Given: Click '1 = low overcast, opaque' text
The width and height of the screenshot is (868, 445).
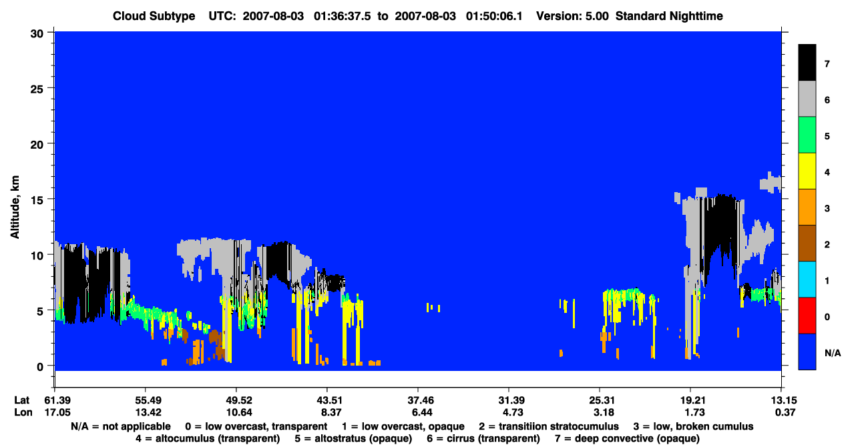Looking at the screenshot, I should click(x=403, y=426).
